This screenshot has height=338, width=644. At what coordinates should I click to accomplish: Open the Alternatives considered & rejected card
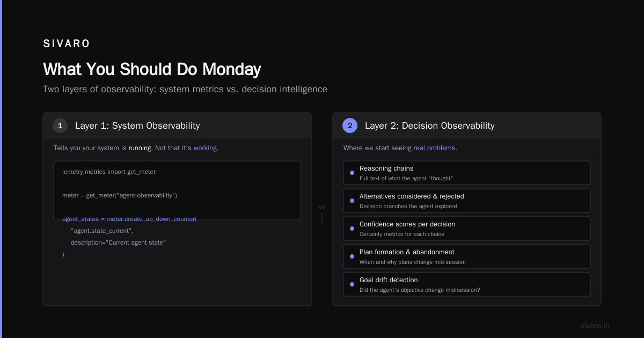(x=467, y=201)
